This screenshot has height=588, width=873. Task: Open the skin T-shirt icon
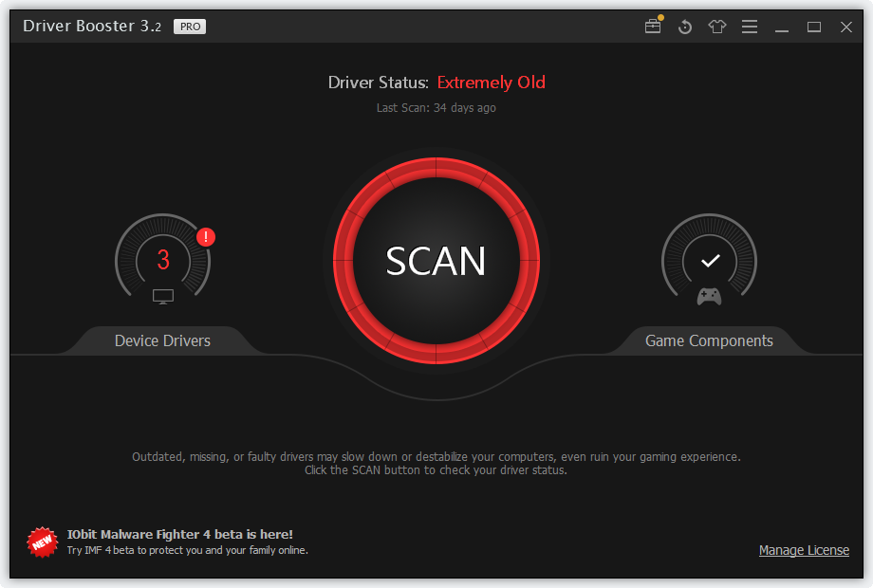[x=717, y=27]
